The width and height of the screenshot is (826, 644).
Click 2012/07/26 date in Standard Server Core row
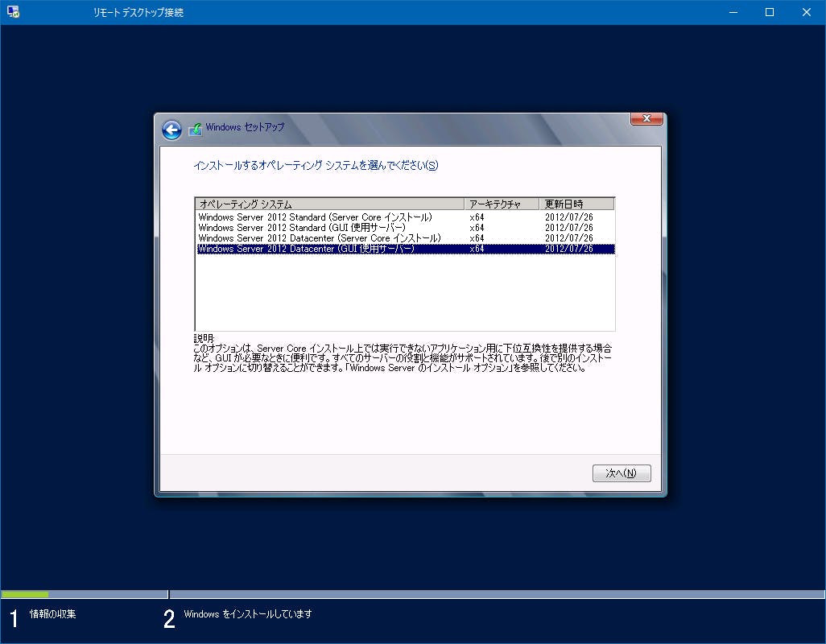(x=569, y=217)
